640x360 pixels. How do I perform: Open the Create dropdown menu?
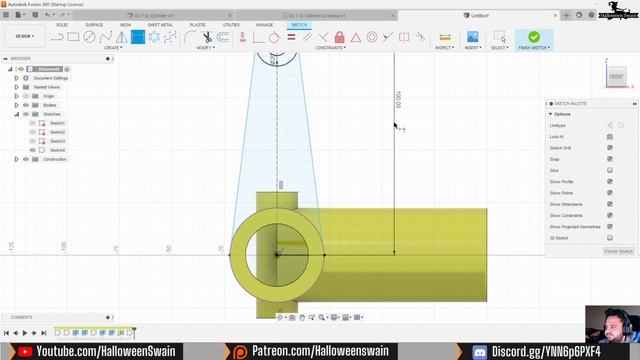pos(113,48)
